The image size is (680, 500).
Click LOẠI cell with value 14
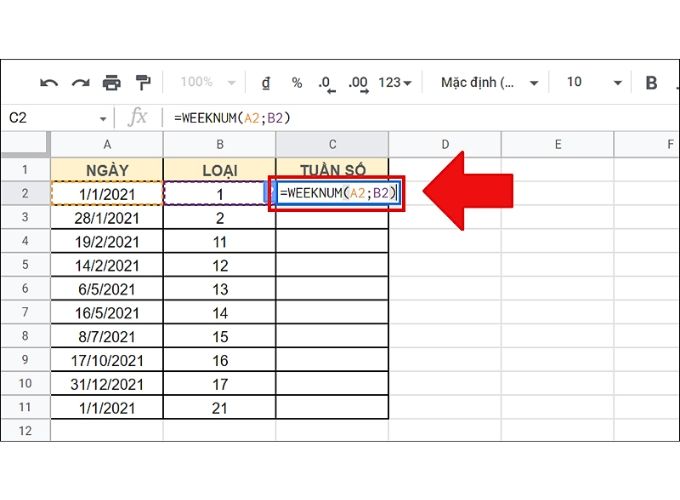pos(219,313)
